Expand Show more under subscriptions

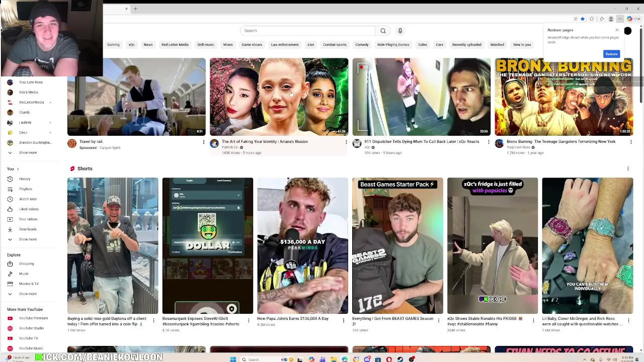point(28,152)
